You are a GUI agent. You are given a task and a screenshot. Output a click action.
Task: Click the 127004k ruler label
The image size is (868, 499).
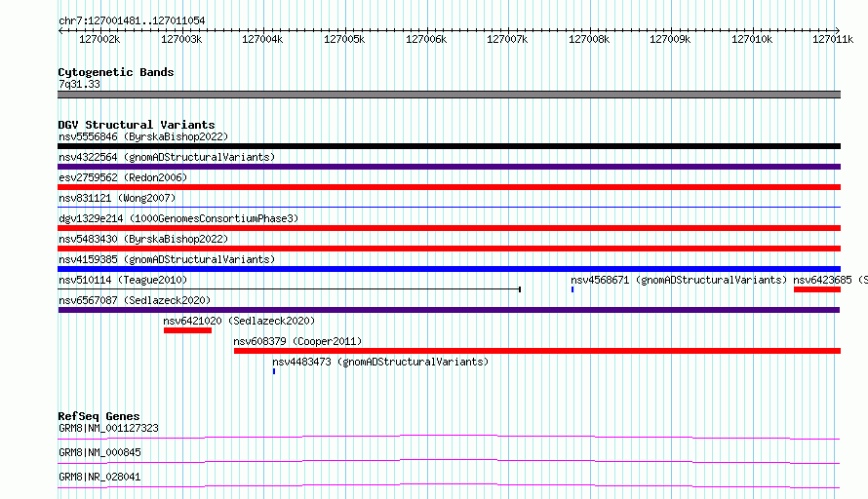262,39
